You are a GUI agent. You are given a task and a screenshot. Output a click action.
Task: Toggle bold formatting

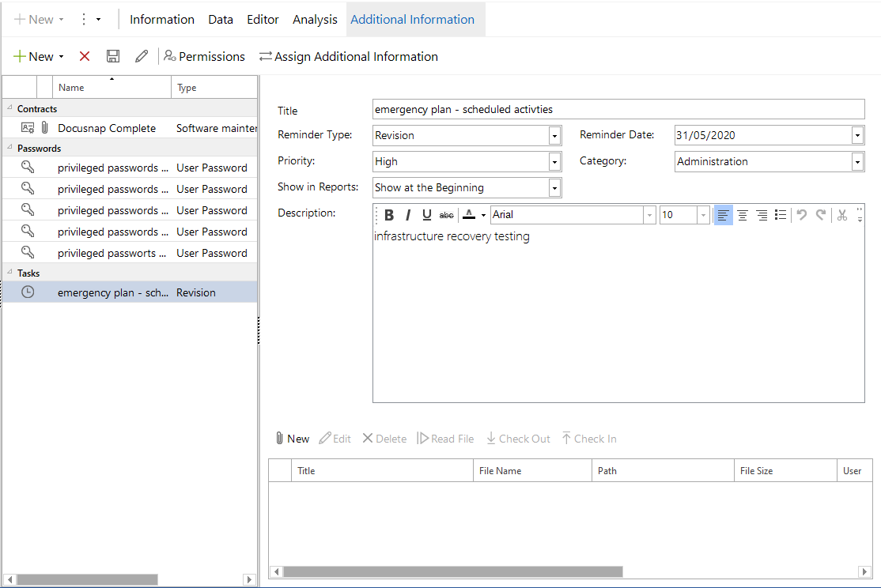coord(389,215)
